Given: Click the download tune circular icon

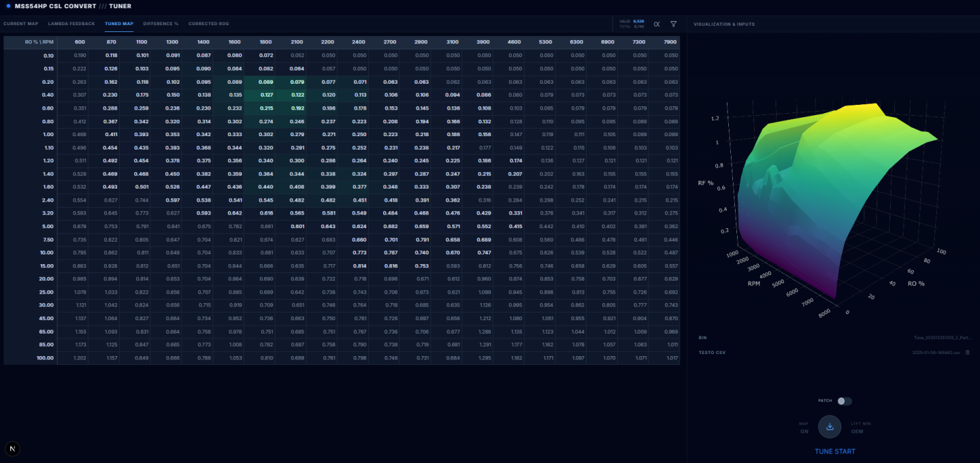Looking at the screenshot, I should 830,427.
